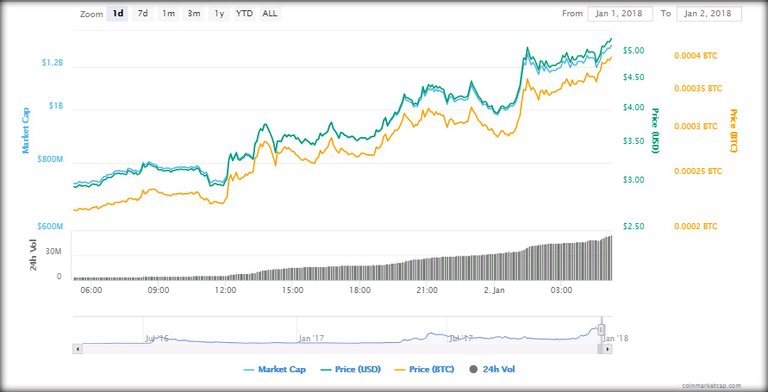
Task: Click the 21:00 time label
Action: (x=427, y=290)
